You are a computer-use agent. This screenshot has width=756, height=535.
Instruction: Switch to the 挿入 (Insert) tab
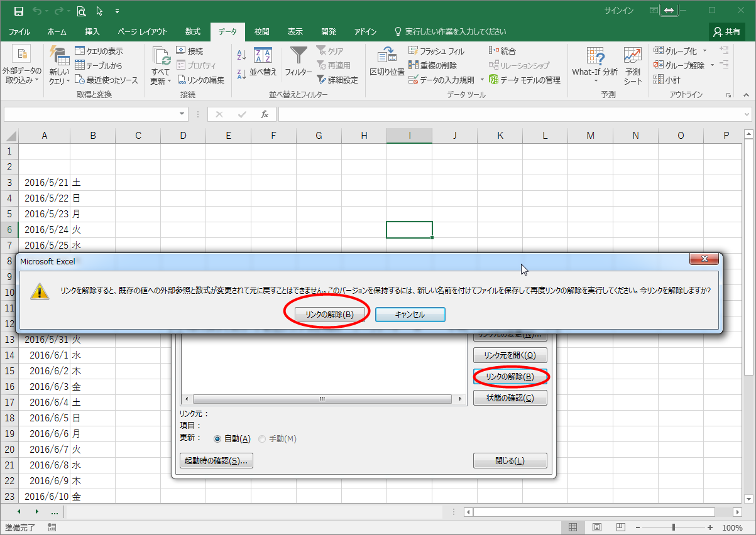pyautogui.click(x=92, y=32)
